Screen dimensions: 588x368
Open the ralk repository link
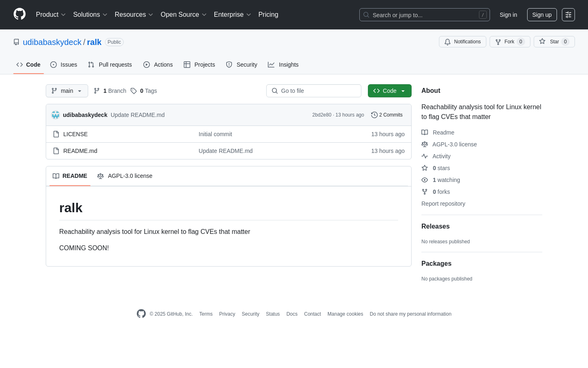[94, 42]
